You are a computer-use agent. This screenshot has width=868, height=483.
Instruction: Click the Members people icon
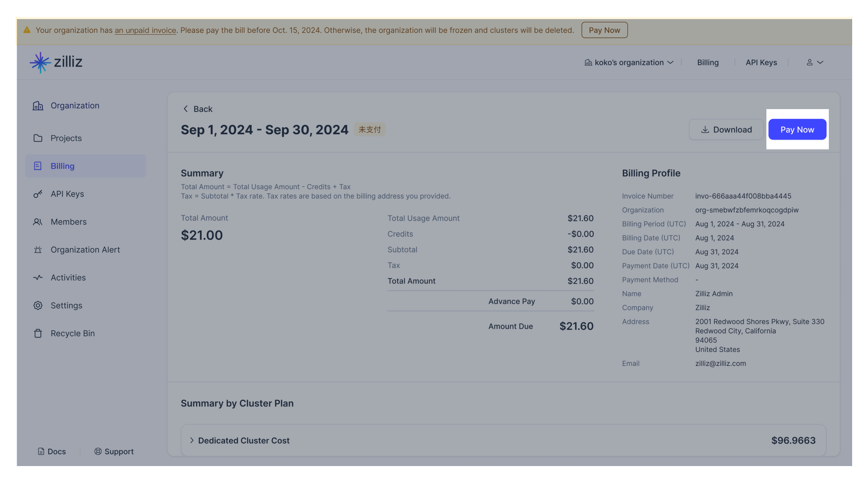coord(38,221)
